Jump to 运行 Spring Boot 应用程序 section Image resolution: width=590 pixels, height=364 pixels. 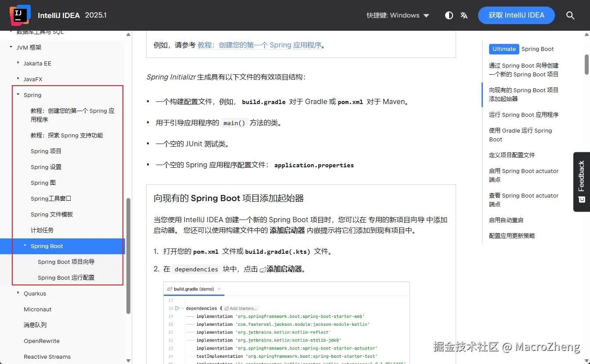[524, 115]
